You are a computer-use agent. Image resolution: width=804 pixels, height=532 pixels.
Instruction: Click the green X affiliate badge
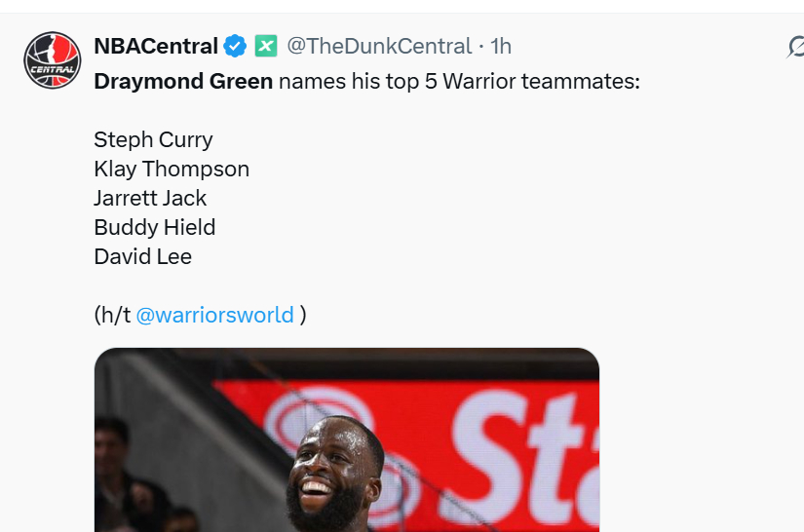266,46
